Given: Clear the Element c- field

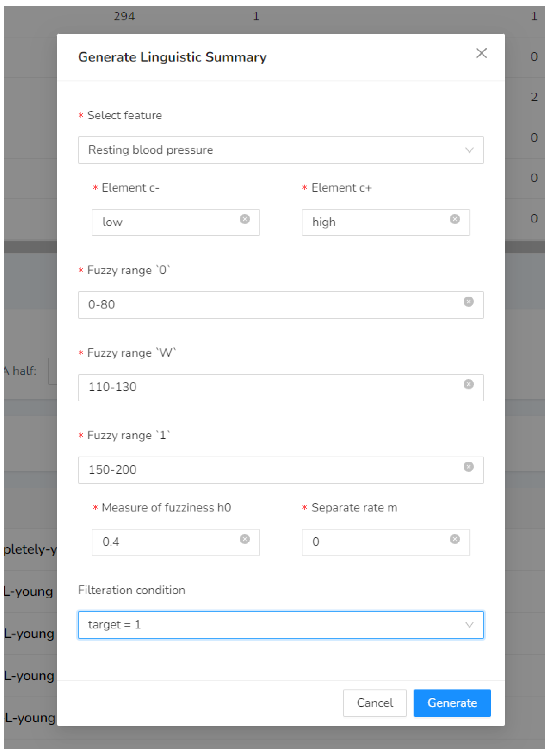Looking at the screenshot, I should (245, 219).
